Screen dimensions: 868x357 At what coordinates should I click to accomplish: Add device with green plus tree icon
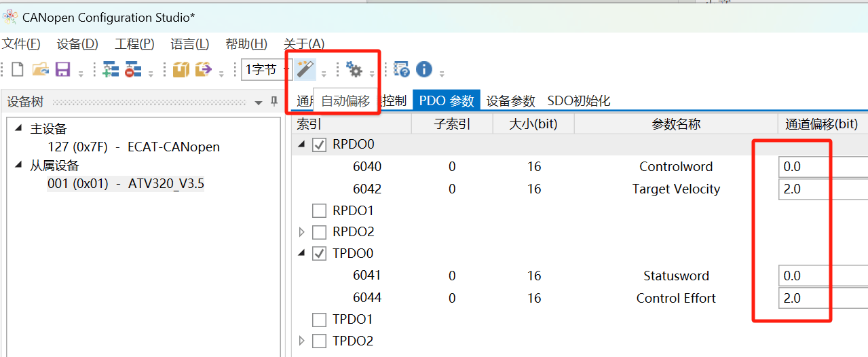[111, 69]
